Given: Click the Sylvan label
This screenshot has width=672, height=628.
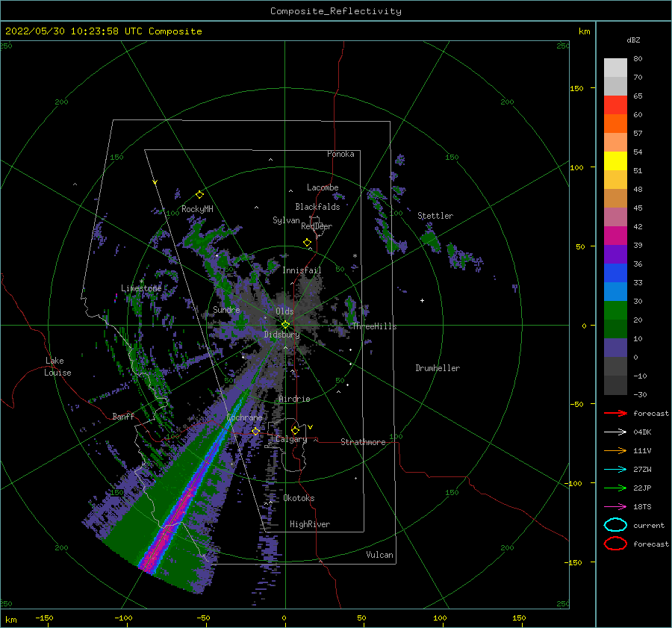Looking at the screenshot, I should pyautogui.click(x=286, y=220).
